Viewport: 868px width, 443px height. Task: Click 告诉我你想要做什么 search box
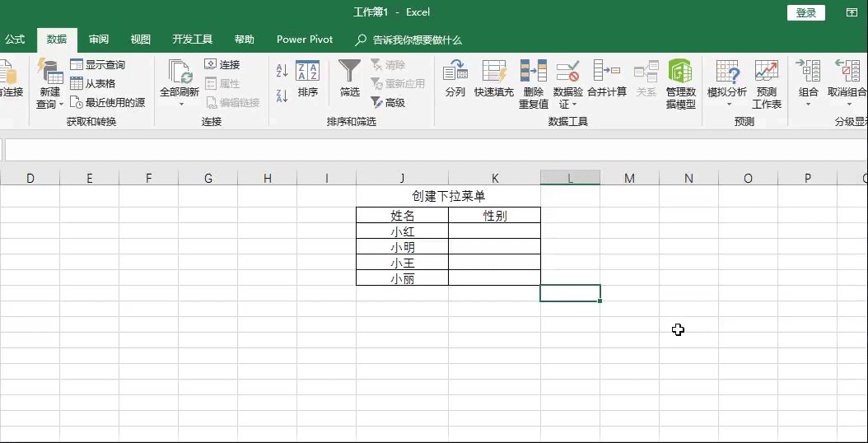click(409, 40)
